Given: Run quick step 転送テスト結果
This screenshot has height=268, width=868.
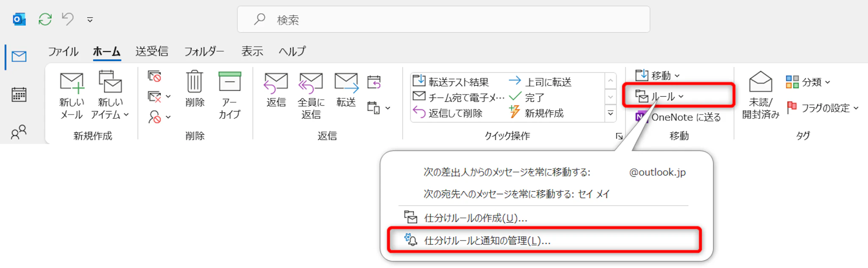Looking at the screenshot, I should tap(451, 81).
